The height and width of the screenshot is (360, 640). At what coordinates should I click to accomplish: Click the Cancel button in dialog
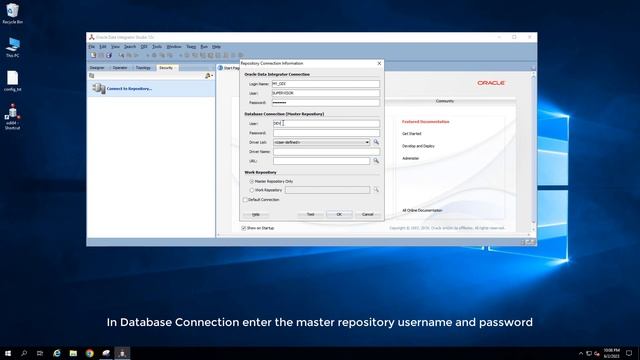pos(368,214)
